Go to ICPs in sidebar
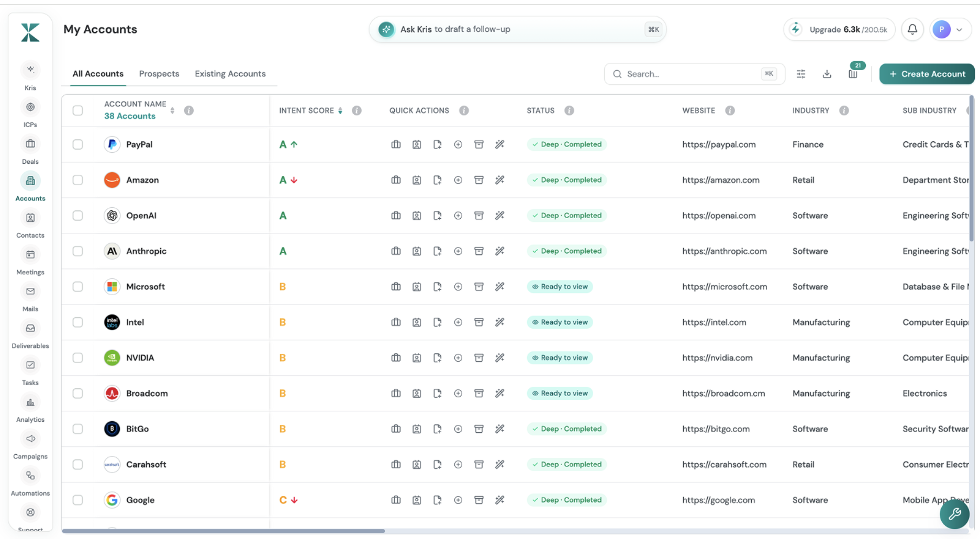 click(x=30, y=113)
